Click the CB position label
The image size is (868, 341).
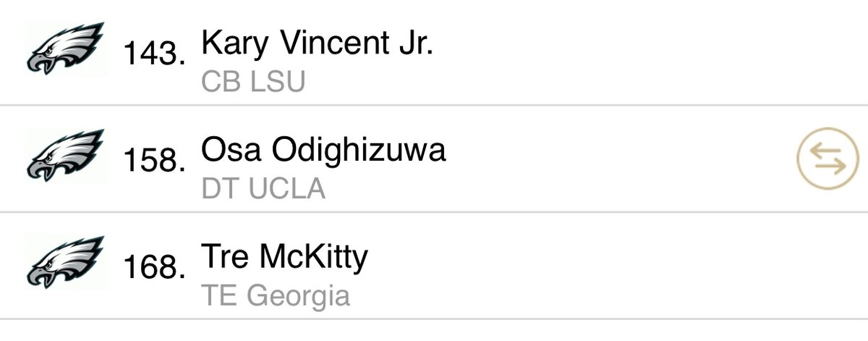tap(220, 82)
